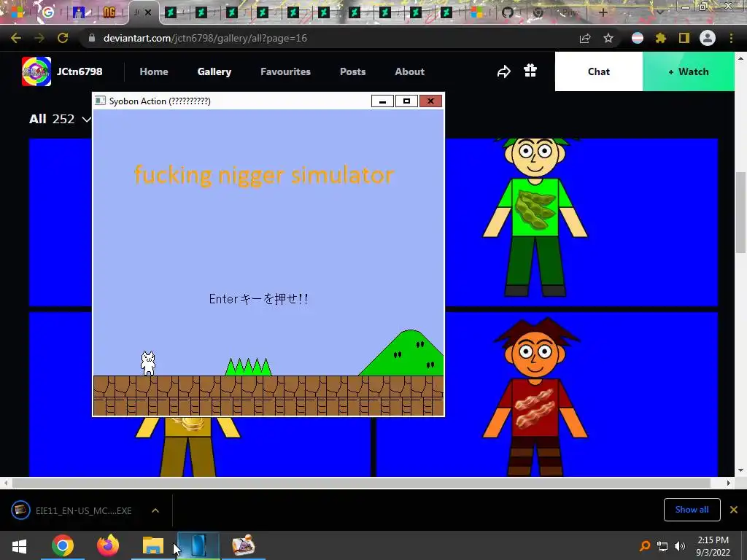This screenshot has width=747, height=560.
Task: Open Firefox from the taskbar
Action: (x=108, y=545)
